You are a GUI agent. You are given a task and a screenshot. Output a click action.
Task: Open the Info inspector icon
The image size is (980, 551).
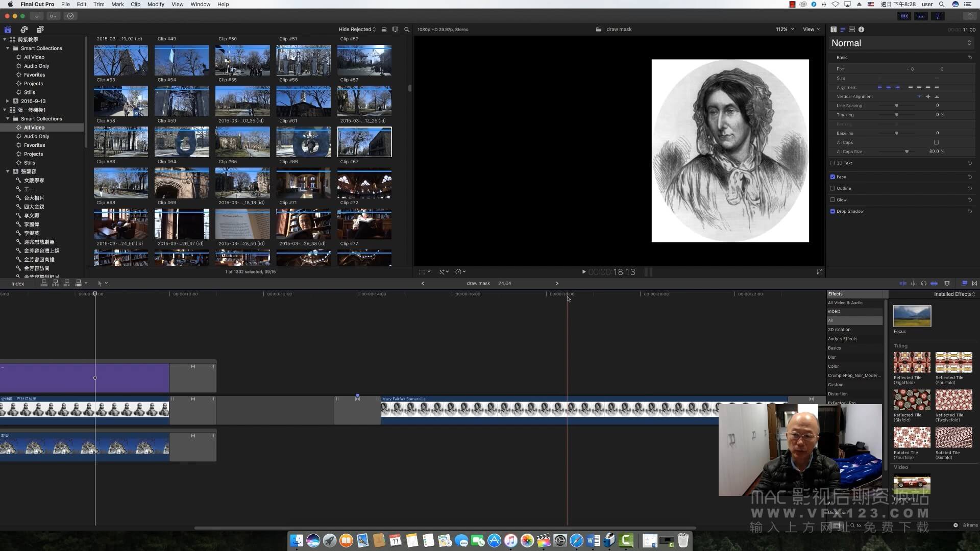[x=861, y=30]
